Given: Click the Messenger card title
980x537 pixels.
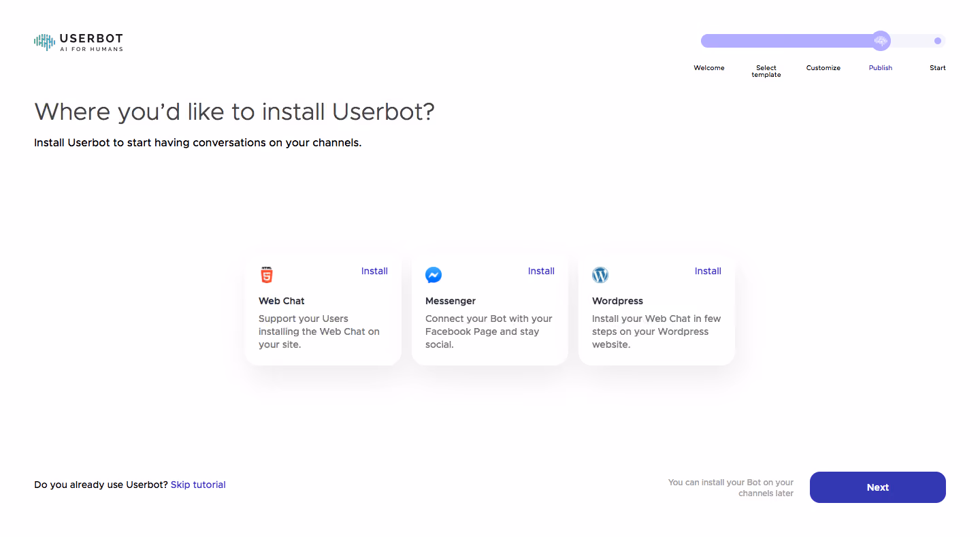Looking at the screenshot, I should [451, 301].
